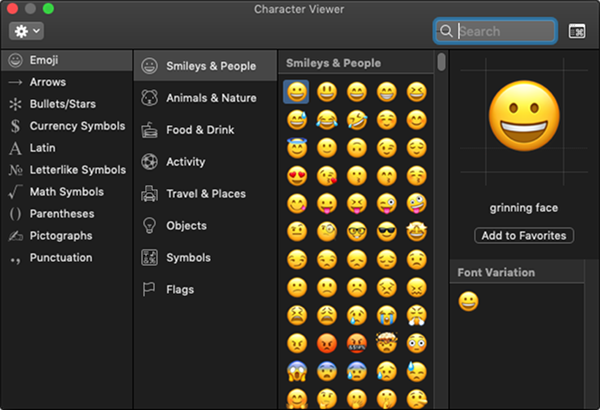The height and width of the screenshot is (410, 600).
Task: Pick the face with monocle emoji
Action: pos(327,231)
